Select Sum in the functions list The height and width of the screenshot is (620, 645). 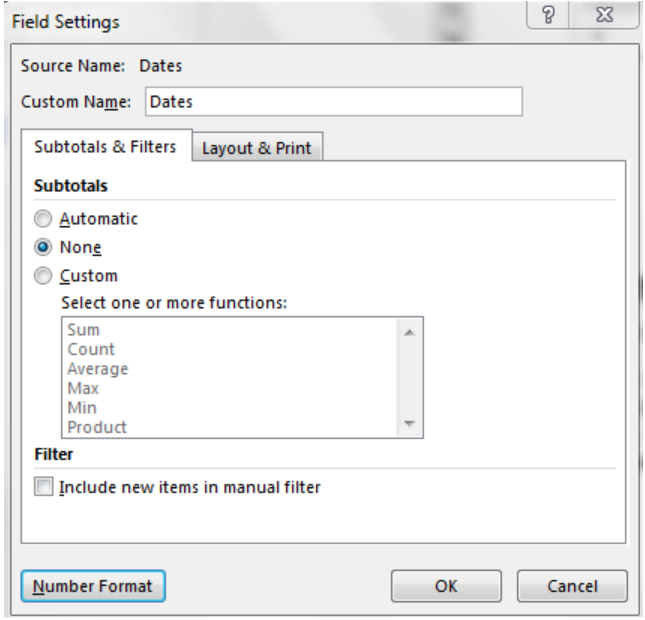[x=84, y=330]
